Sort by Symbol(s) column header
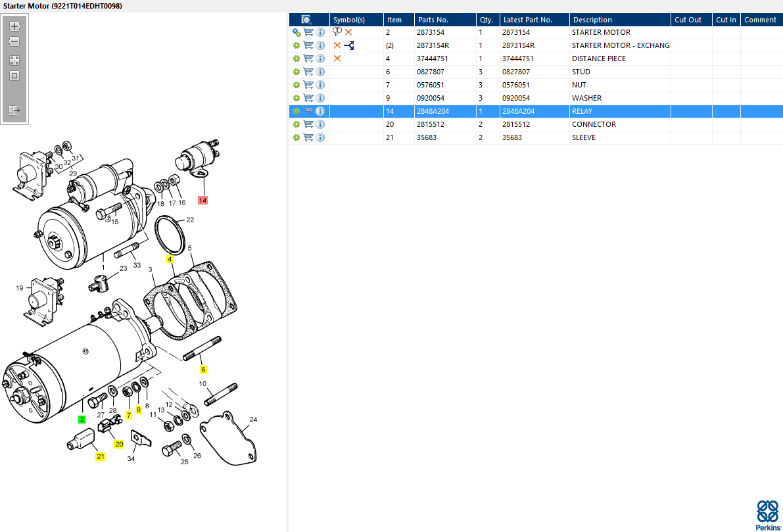This screenshot has width=783, height=532. point(356,20)
